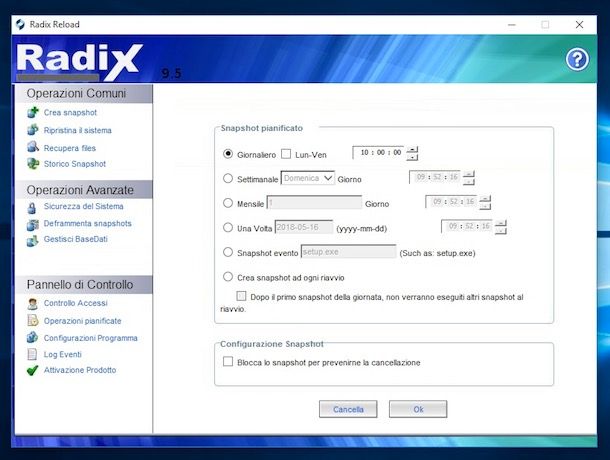The height and width of the screenshot is (460, 610).
Task: Open Configurazioni Programma link
Action: [x=91, y=338]
